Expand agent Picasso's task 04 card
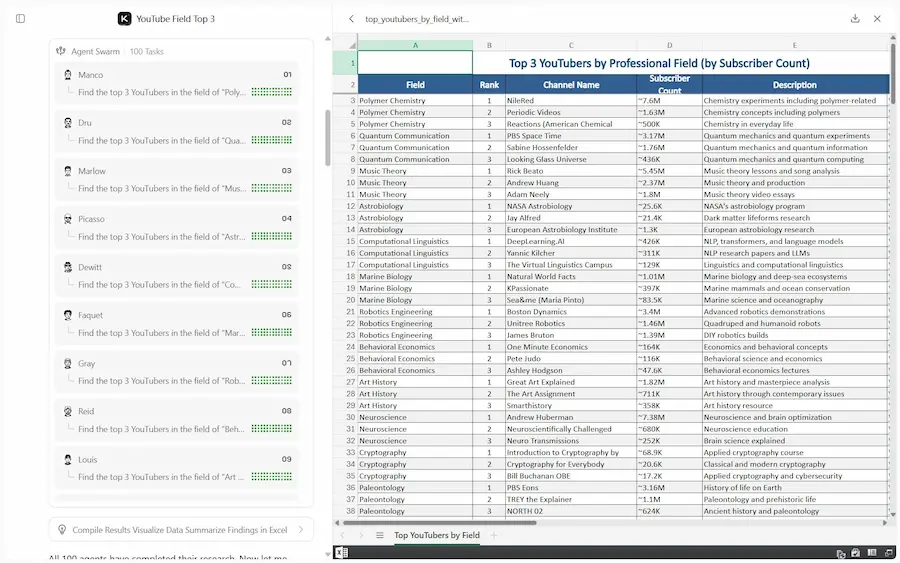The image size is (900, 563). coord(177,228)
